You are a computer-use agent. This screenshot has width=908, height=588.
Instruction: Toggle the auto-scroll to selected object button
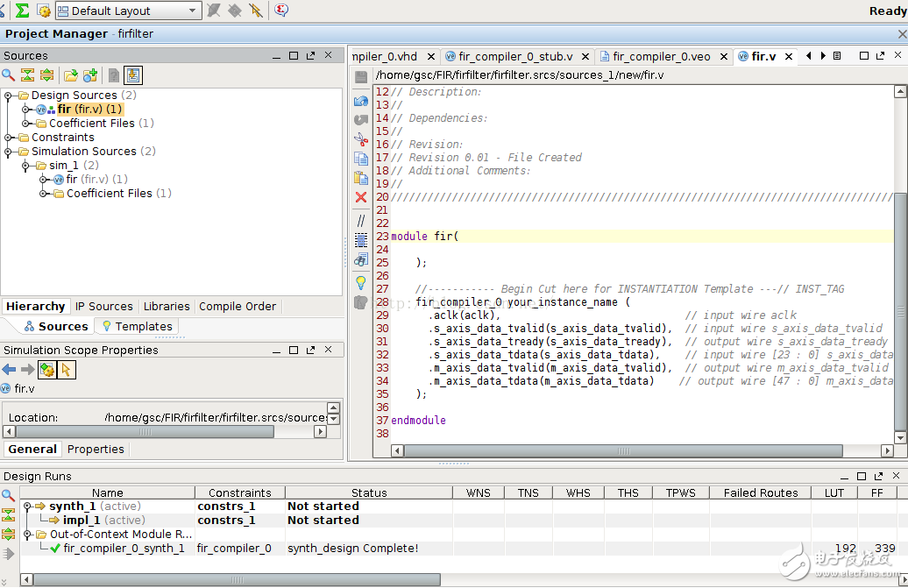tap(132, 75)
